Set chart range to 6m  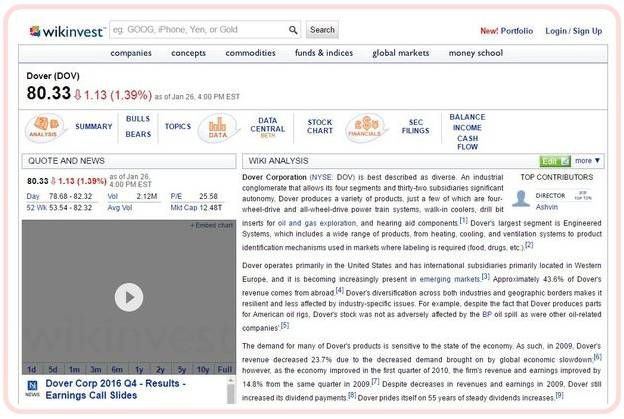tap(117, 370)
